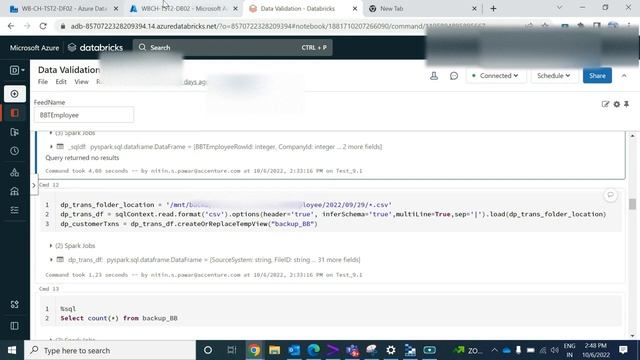Click the Windows taskbar search box

pos(110,350)
